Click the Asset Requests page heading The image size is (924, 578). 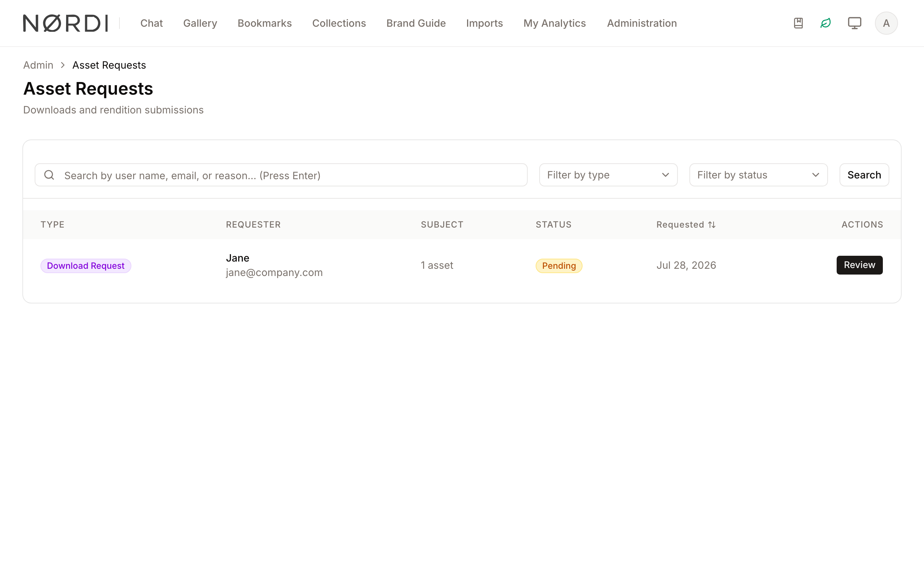[88, 89]
